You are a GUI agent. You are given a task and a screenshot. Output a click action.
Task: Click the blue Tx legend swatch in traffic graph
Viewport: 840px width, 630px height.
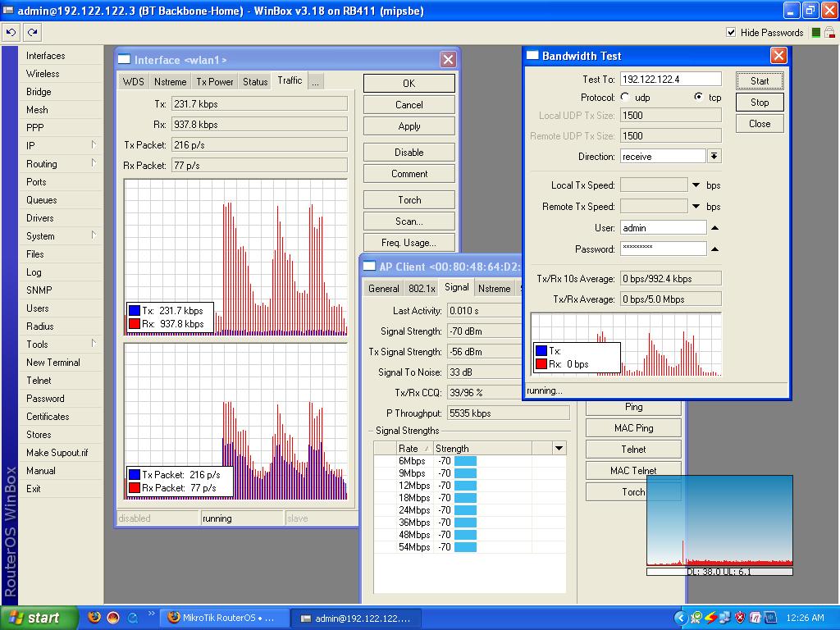pyautogui.click(x=135, y=310)
